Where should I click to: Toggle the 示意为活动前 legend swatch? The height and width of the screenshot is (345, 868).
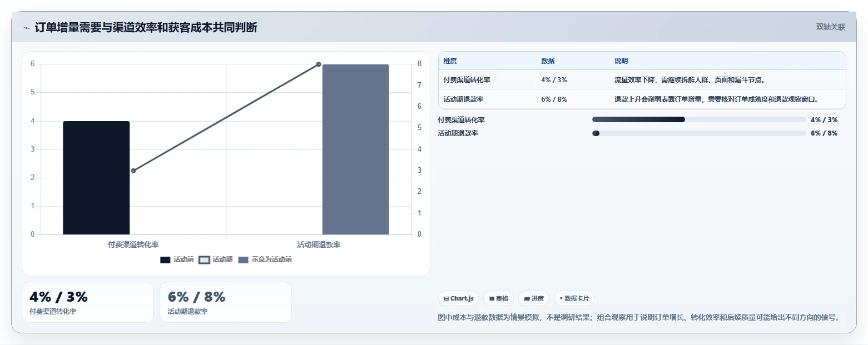click(x=243, y=260)
